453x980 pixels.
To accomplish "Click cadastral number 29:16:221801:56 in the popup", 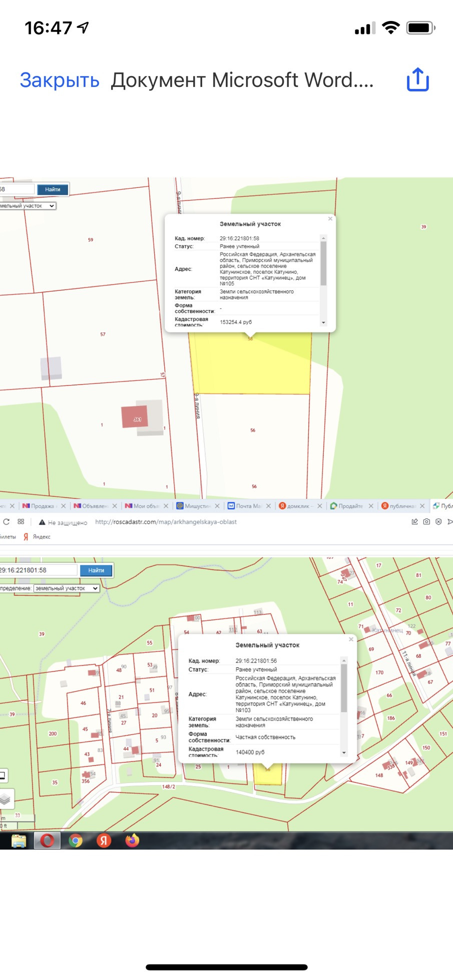I will point(256,660).
